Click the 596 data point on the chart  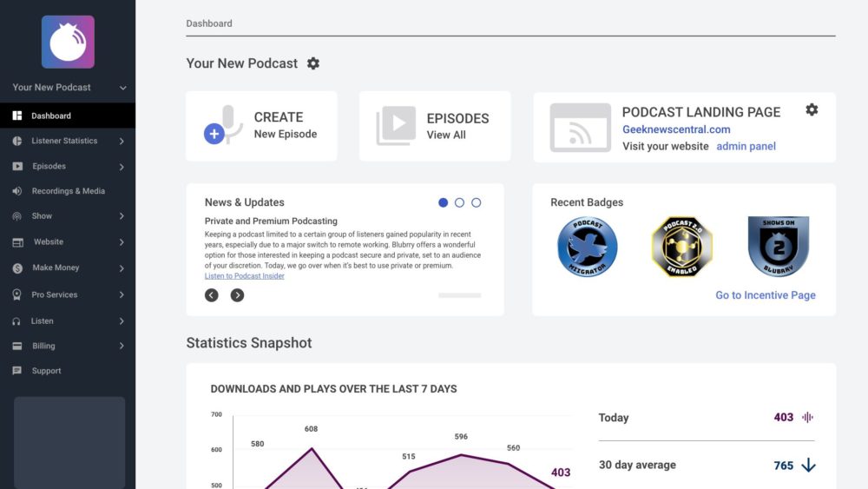[x=461, y=454]
